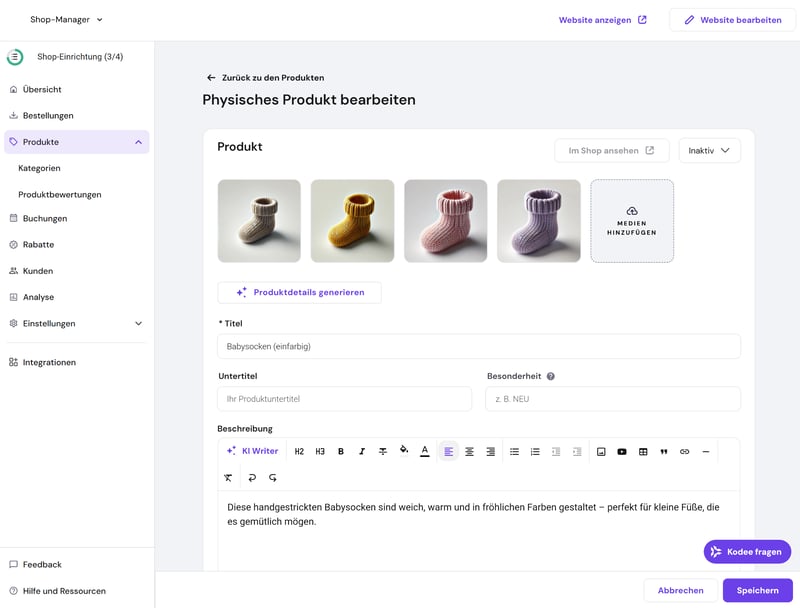Insert a YouTube video into description
The image size is (800, 608).
pyautogui.click(x=622, y=452)
